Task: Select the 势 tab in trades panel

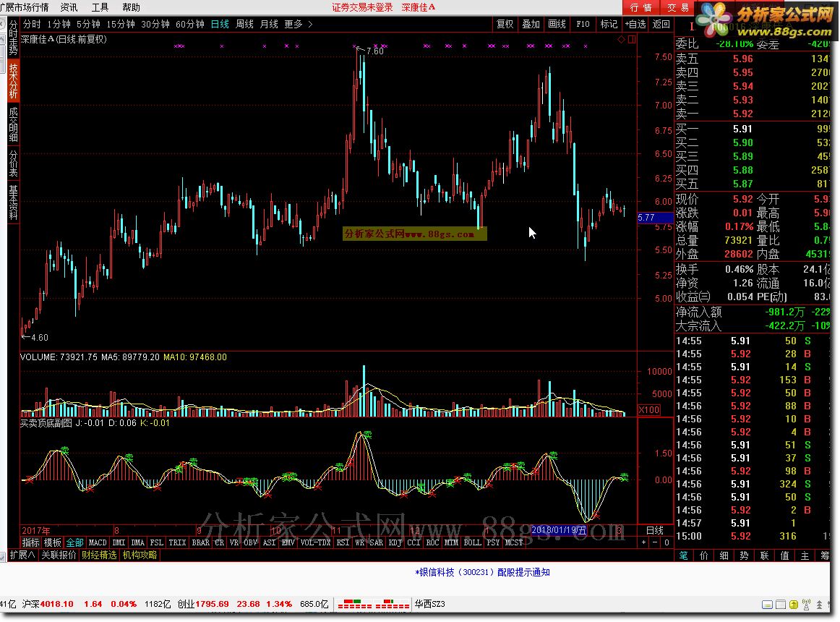Action: [744, 555]
